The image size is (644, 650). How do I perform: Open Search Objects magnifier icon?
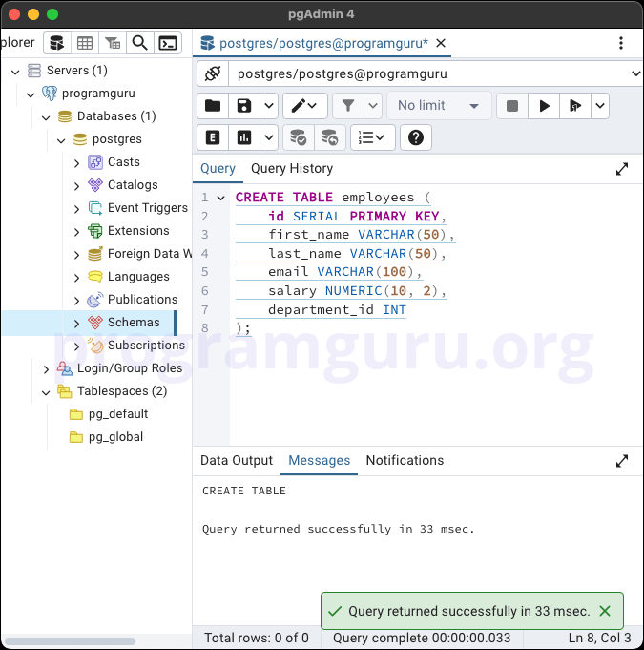pyautogui.click(x=139, y=43)
